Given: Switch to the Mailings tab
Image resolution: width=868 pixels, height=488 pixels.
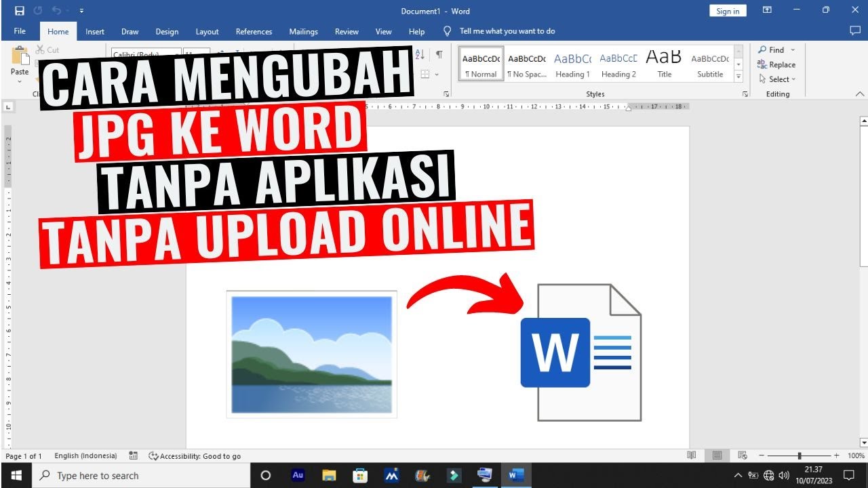Looking at the screenshot, I should (303, 31).
